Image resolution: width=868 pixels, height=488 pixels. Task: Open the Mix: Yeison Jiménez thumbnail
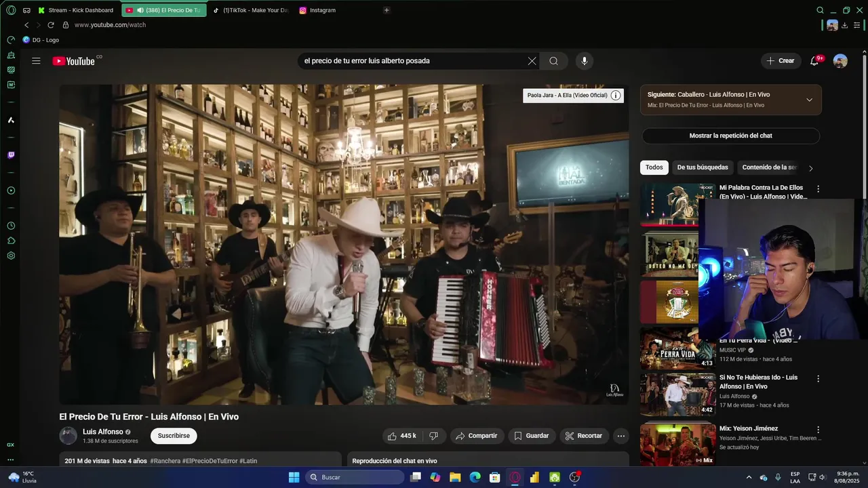(x=677, y=445)
